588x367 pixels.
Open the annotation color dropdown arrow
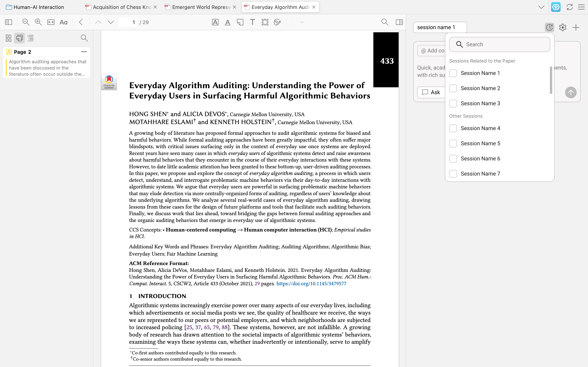point(302,22)
